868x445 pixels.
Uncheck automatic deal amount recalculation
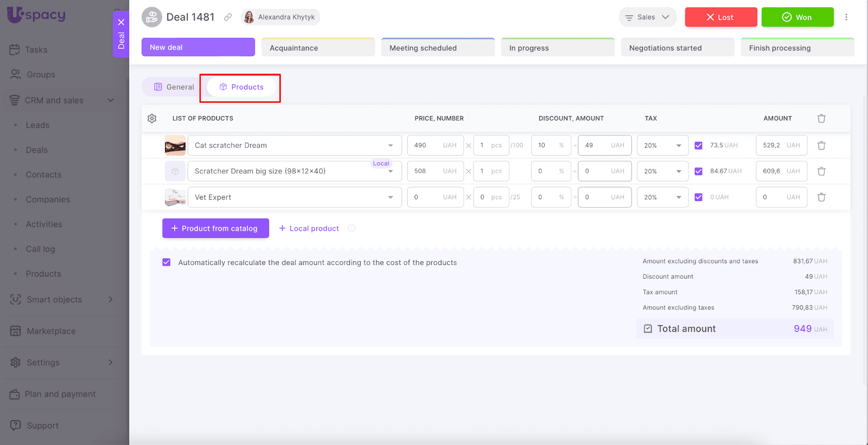(167, 262)
